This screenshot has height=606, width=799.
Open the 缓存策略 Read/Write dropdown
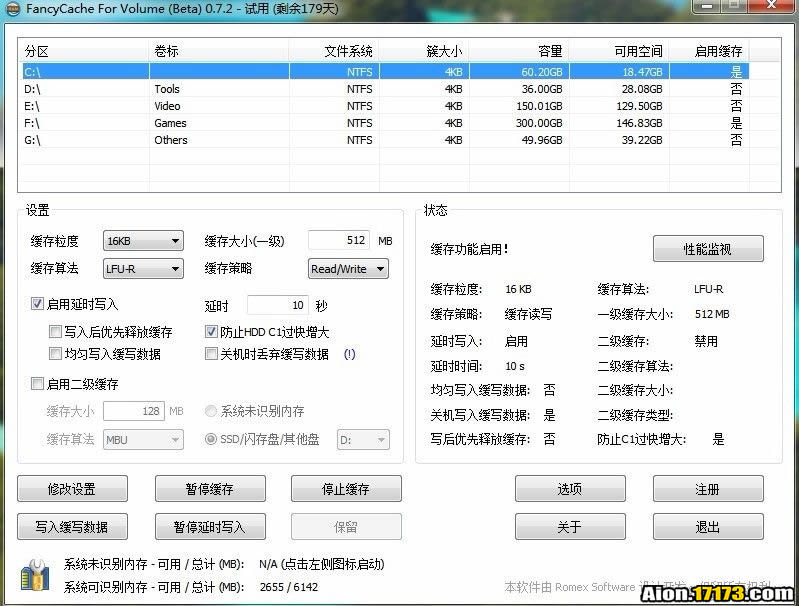tap(348, 269)
